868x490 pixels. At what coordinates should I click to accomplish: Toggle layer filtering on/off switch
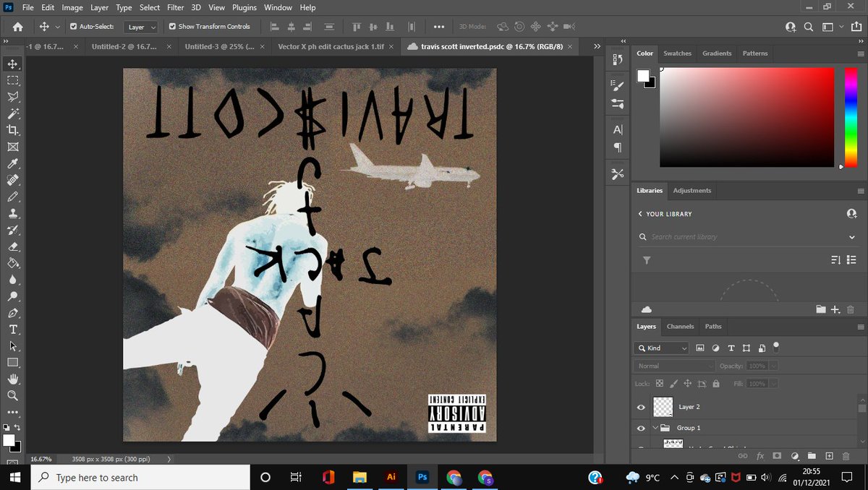point(776,346)
